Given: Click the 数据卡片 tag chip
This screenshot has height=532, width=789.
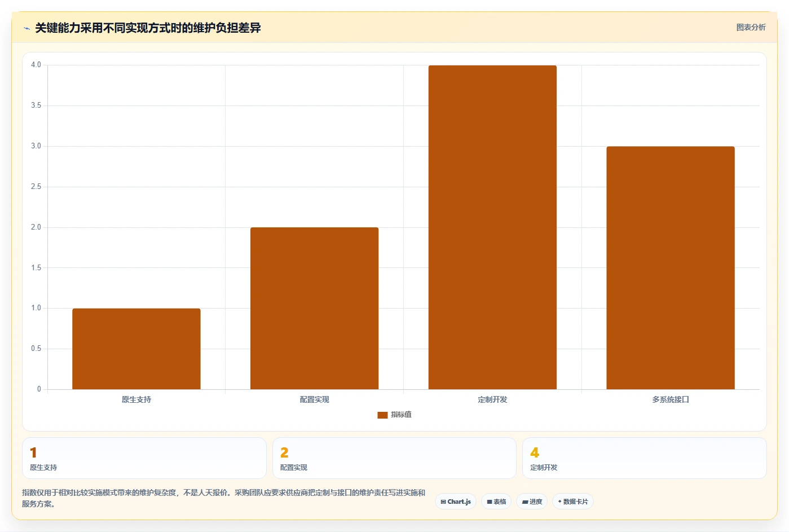Looking at the screenshot, I should [x=573, y=502].
